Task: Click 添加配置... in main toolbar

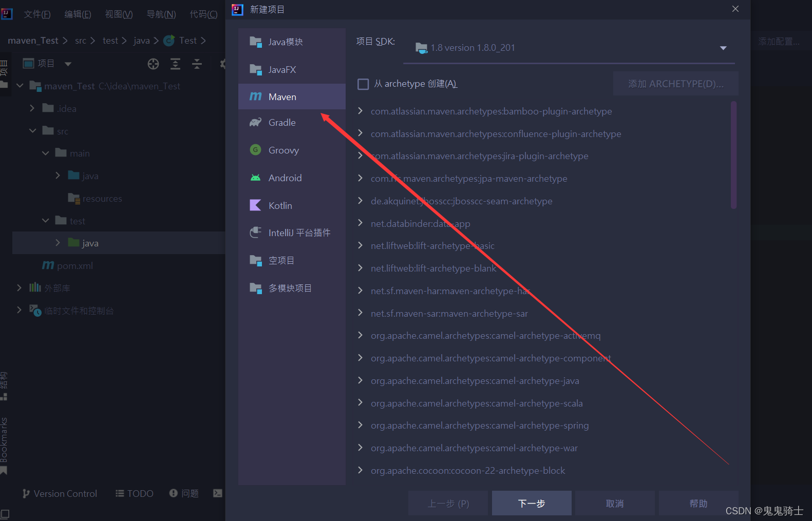Action: 779,42
